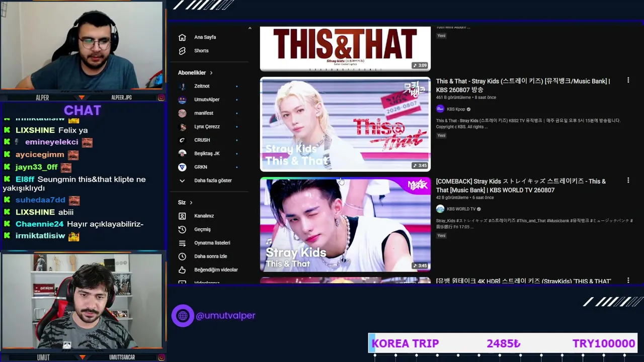Open the '[COMEBACK] Stray Kids' video title

point(521,186)
